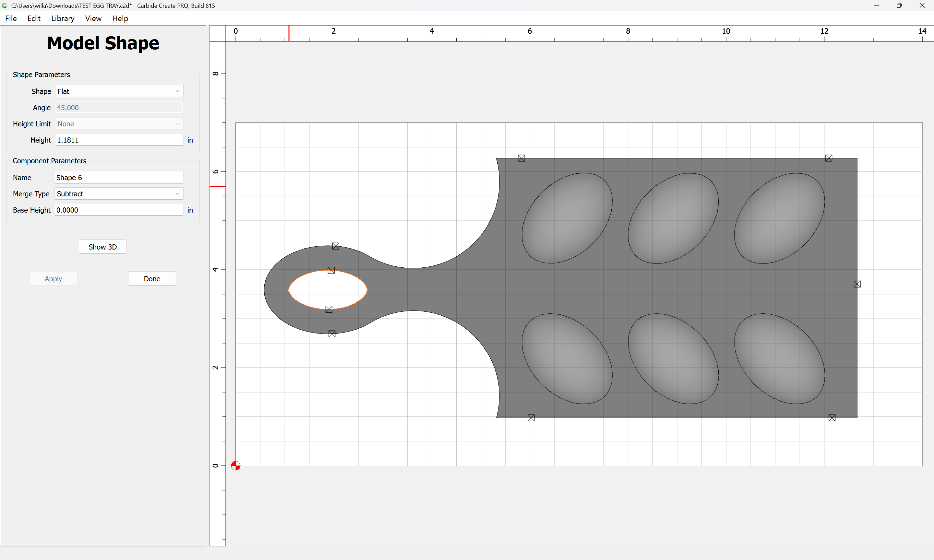Click the top-right corner node of the tray
This screenshot has width=934, height=560.
829,158
